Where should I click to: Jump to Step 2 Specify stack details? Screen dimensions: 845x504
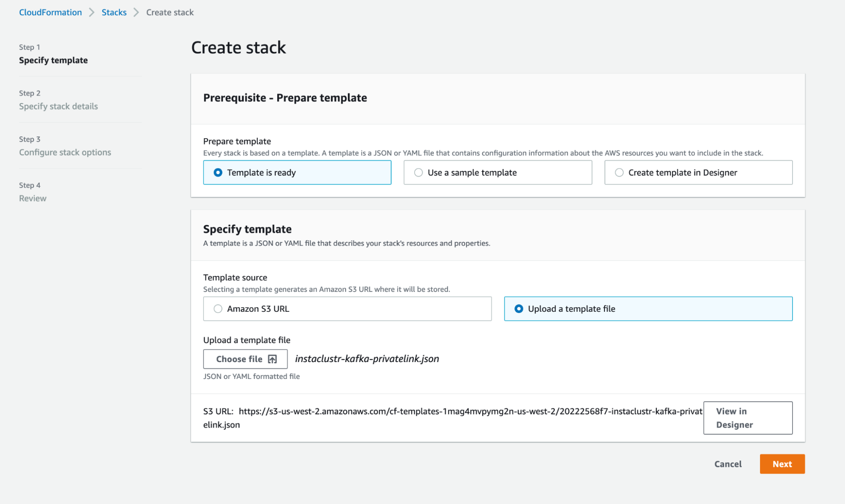click(x=58, y=106)
